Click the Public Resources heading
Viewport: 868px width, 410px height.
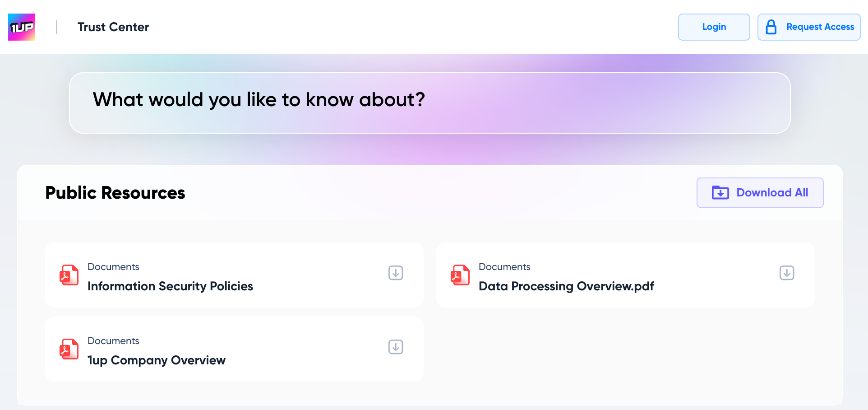pos(115,193)
